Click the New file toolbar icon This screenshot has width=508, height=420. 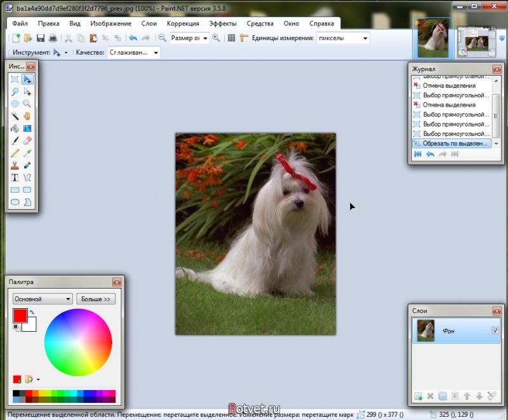pos(16,38)
